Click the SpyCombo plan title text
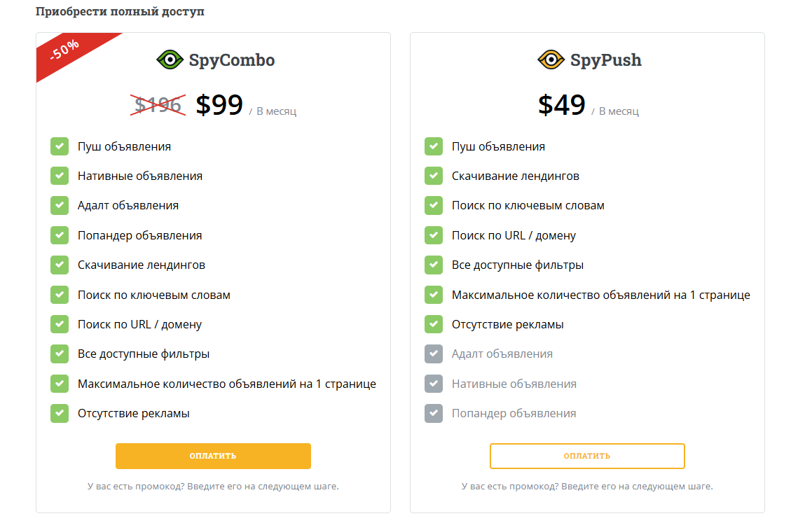812x523 pixels. pyautogui.click(x=231, y=60)
